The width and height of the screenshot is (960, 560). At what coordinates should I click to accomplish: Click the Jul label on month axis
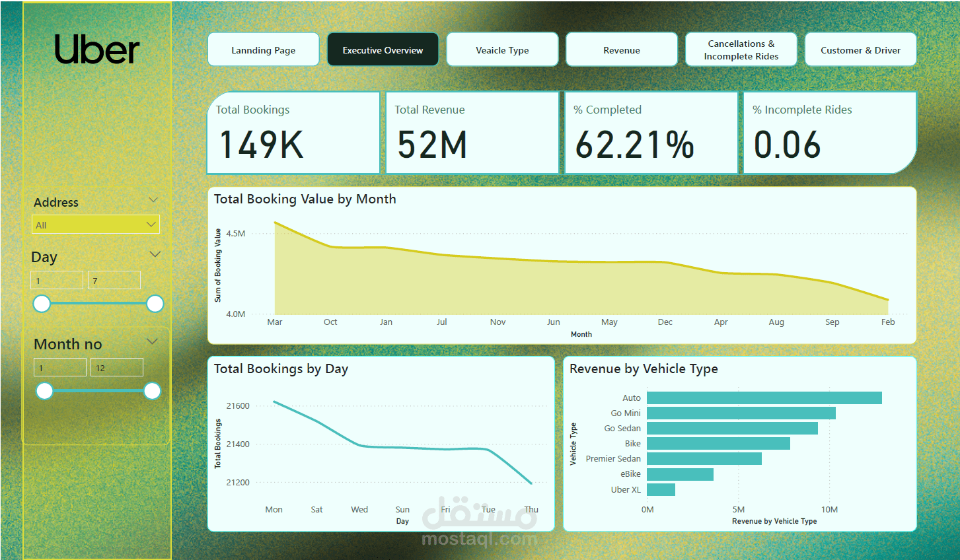[x=442, y=322]
